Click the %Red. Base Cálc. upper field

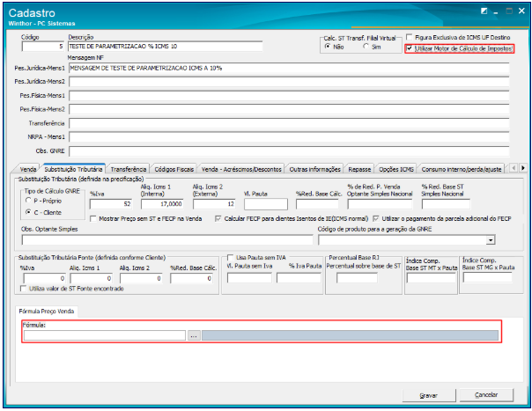pyautogui.click(x=317, y=204)
